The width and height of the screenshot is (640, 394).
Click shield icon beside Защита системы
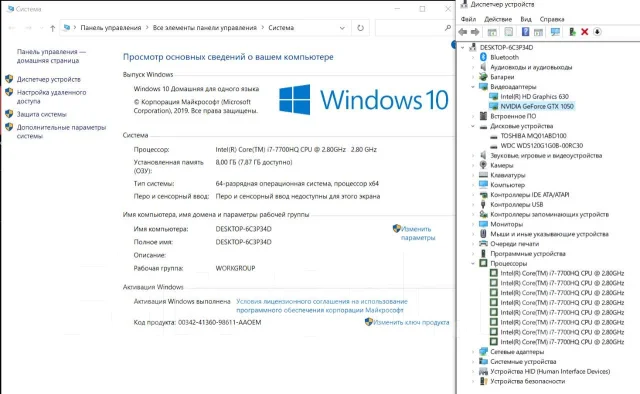(9, 114)
